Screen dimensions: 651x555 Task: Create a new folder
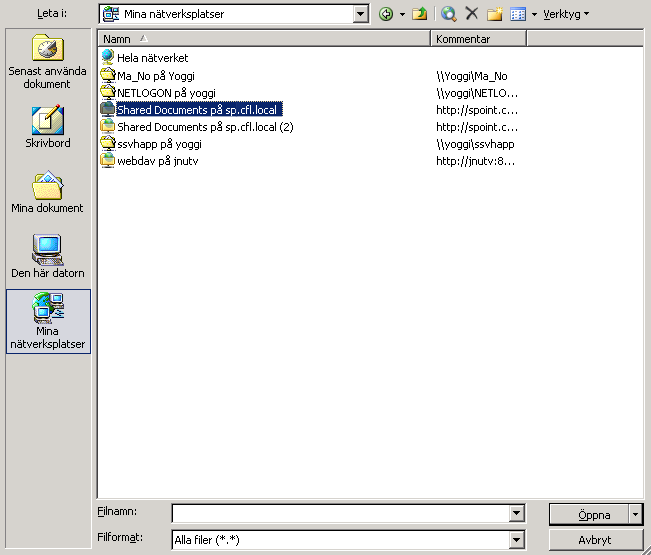[494, 14]
